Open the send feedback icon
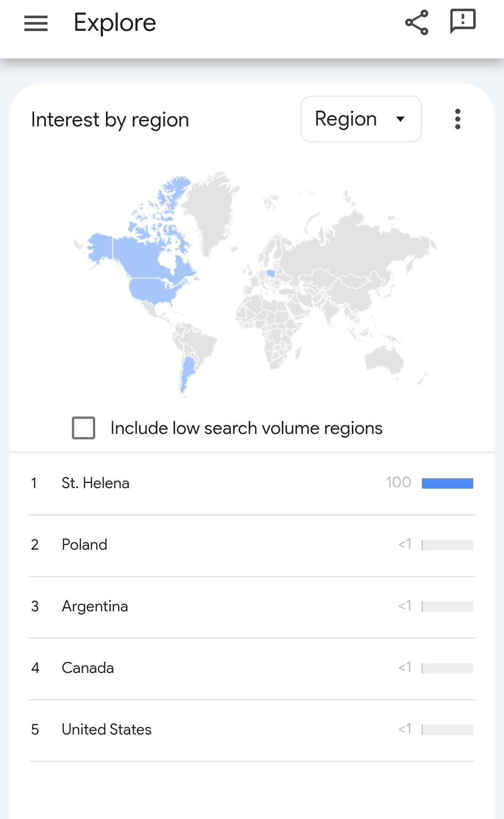This screenshot has width=504, height=819. (x=462, y=21)
